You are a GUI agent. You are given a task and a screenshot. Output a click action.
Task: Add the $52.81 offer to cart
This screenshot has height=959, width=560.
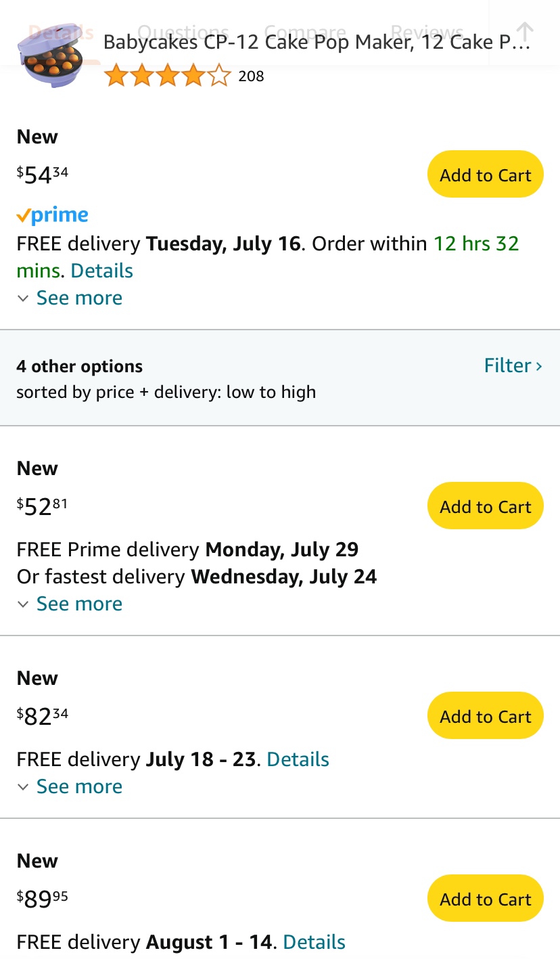click(x=485, y=506)
